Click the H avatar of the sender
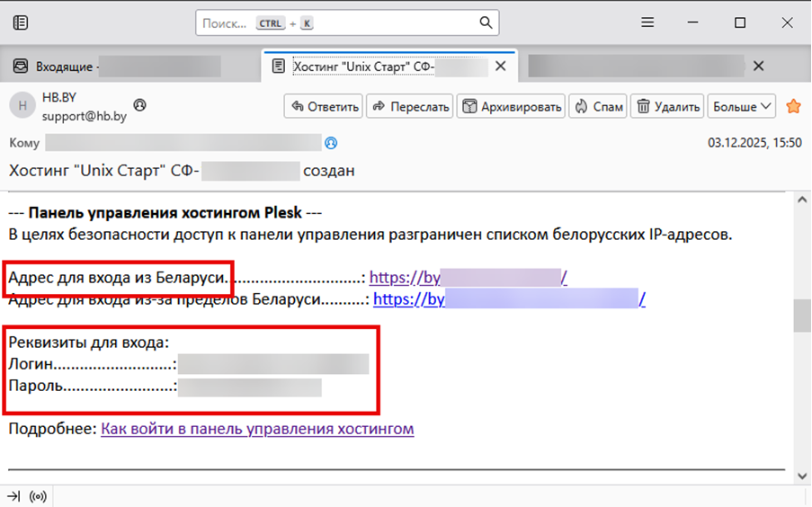812x507 pixels. (x=21, y=106)
